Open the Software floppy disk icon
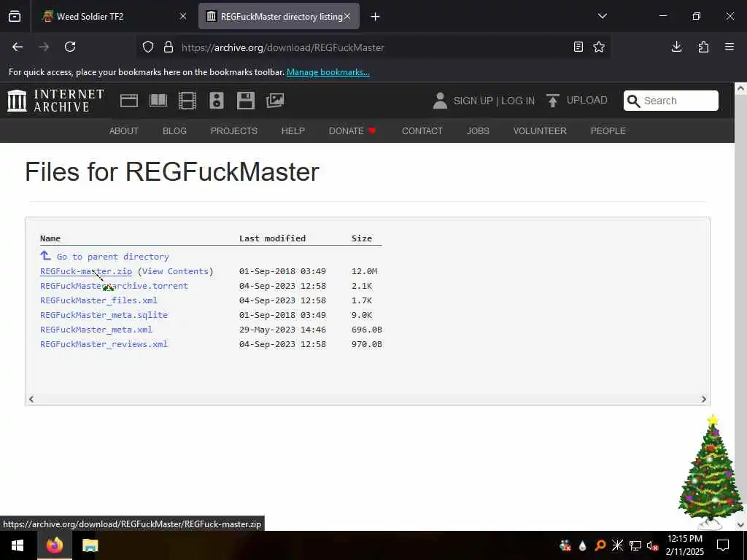Screen dimensions: 747x560 (x=246, y=101)
